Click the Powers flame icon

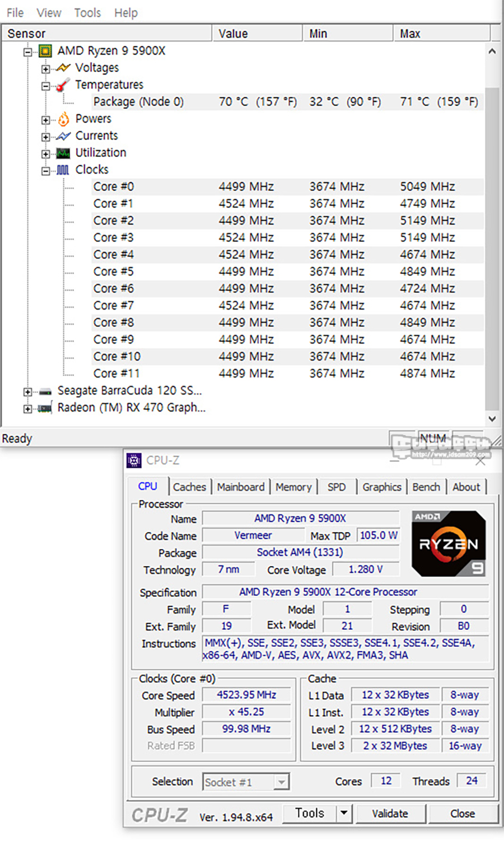63,119
